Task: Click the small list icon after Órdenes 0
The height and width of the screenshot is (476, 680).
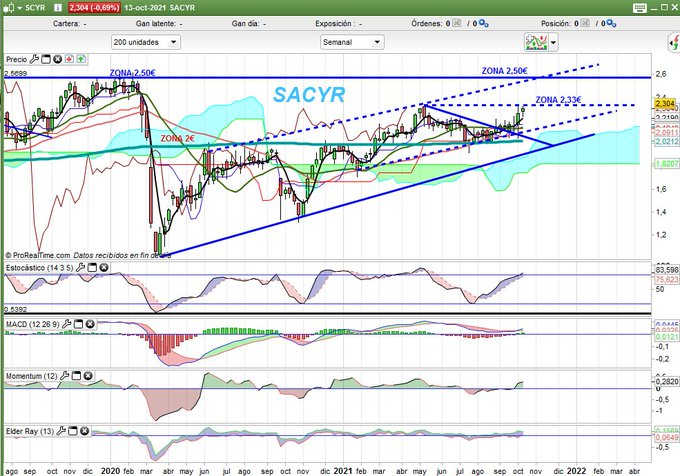Action: point(457,23)
